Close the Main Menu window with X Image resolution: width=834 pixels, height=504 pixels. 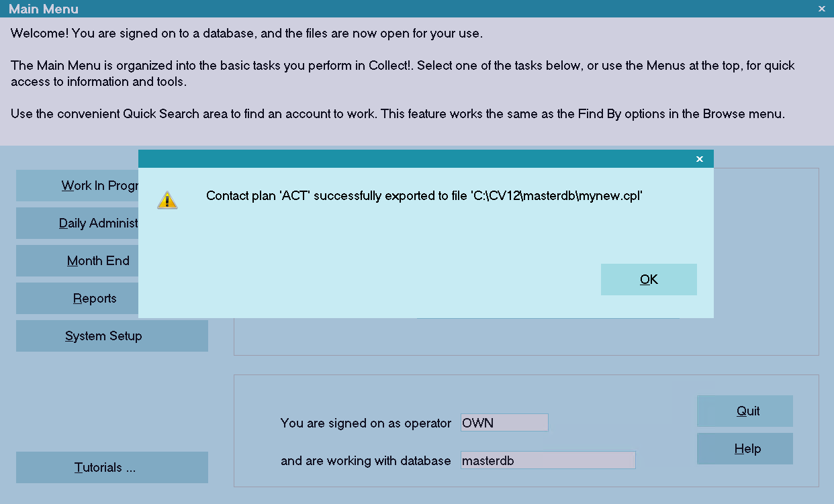[822, 9]
